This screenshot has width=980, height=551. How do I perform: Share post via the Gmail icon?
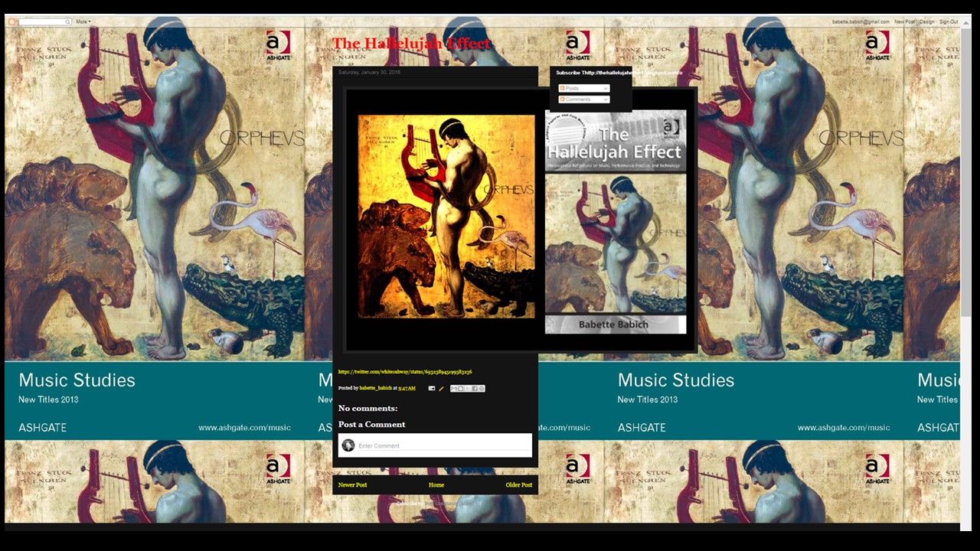[454, 389]
